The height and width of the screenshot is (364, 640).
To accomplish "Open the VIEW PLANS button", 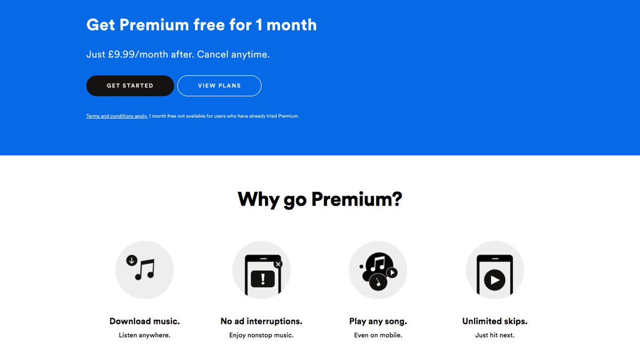I will [219, 86].
